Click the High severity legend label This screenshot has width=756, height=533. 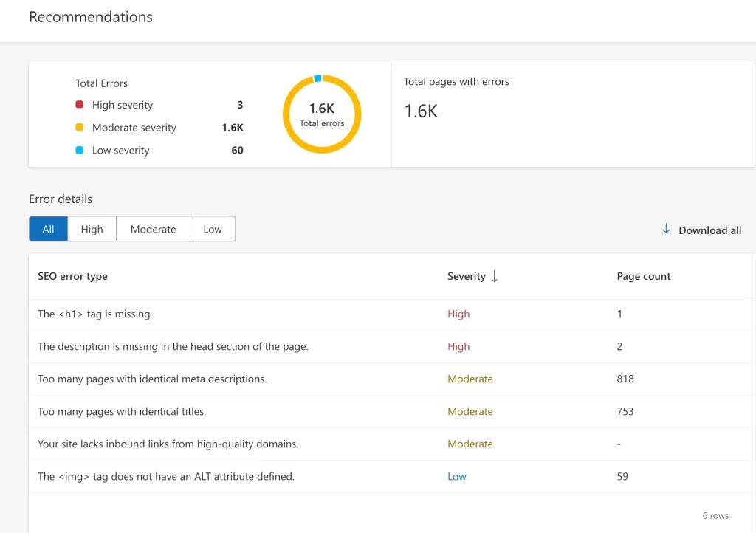[x=123, y=105]
